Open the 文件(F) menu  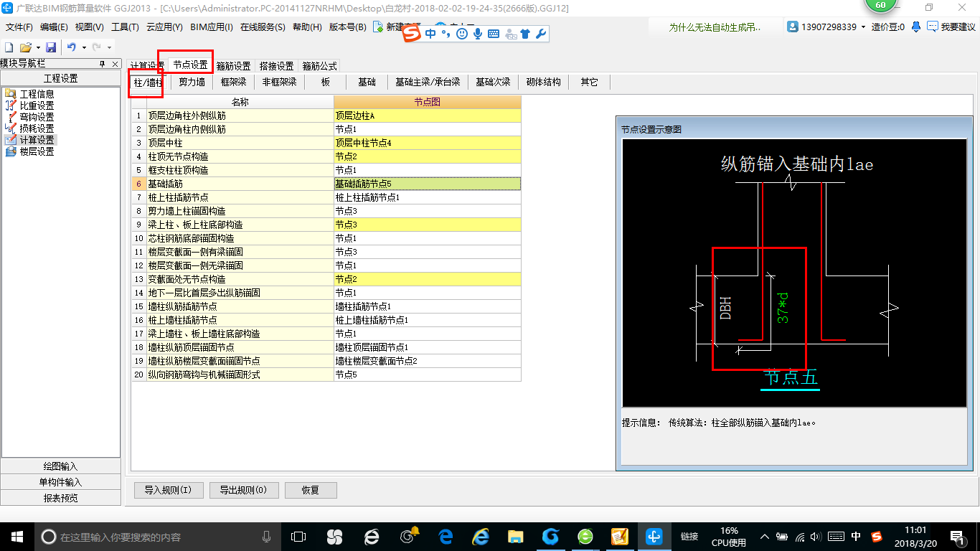(x=19, y=27)
